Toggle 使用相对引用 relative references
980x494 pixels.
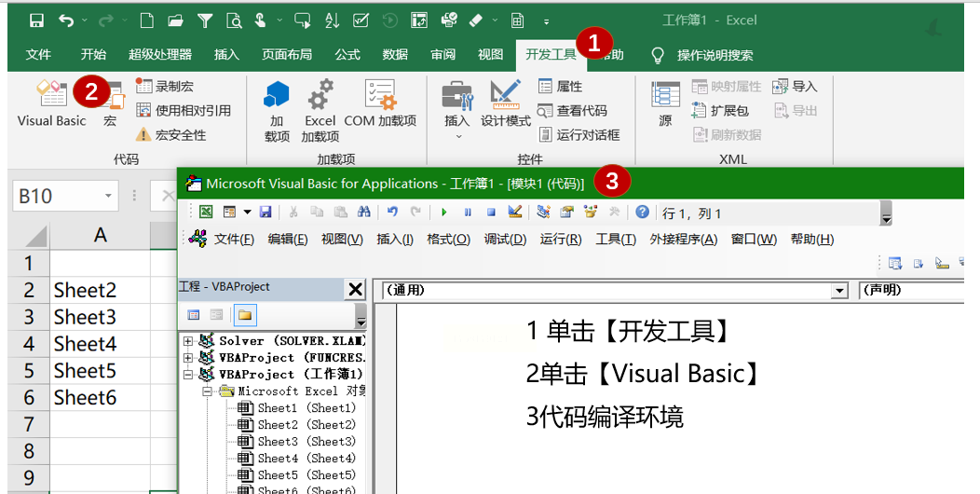pyautogui.click(x=184, y=111)
